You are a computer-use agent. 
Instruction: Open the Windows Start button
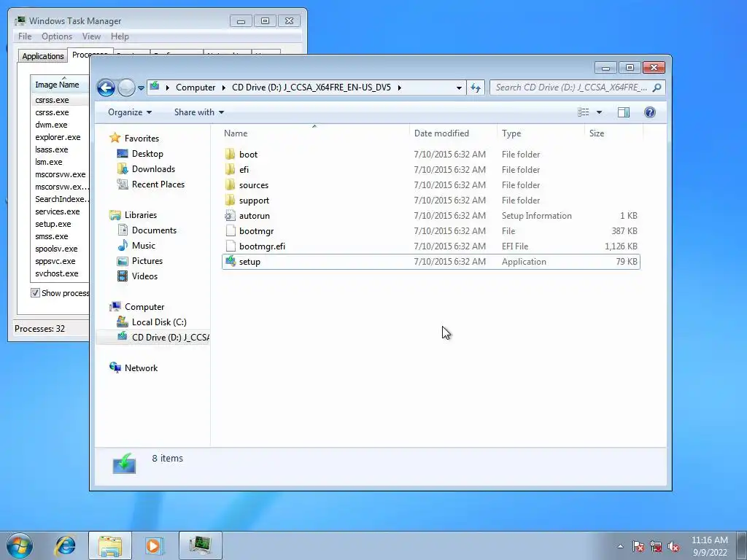click(20, 545)
